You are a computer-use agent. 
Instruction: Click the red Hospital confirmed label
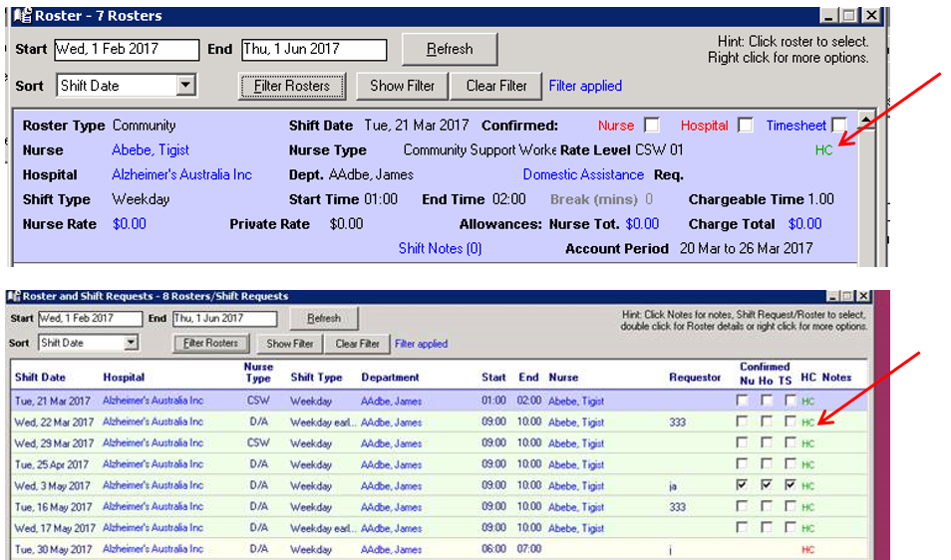(x=704, y=126)
